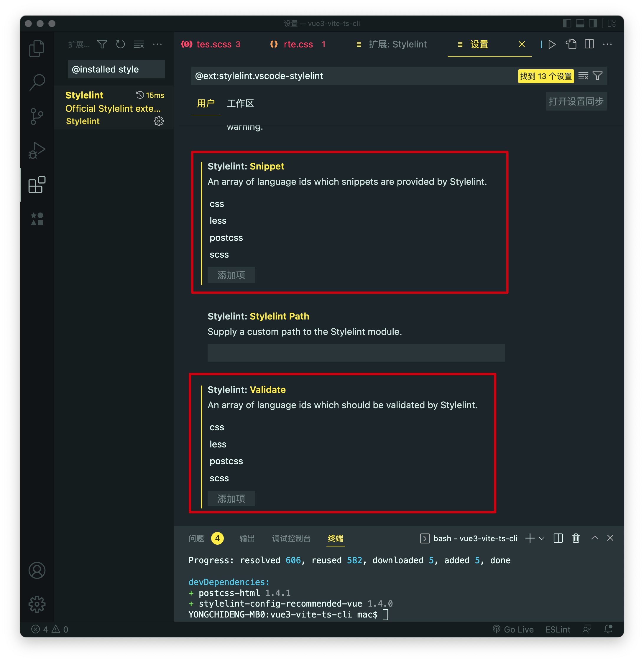Click the feedback icon in status bar
The image size is (644, 662).
click(587, 629)
